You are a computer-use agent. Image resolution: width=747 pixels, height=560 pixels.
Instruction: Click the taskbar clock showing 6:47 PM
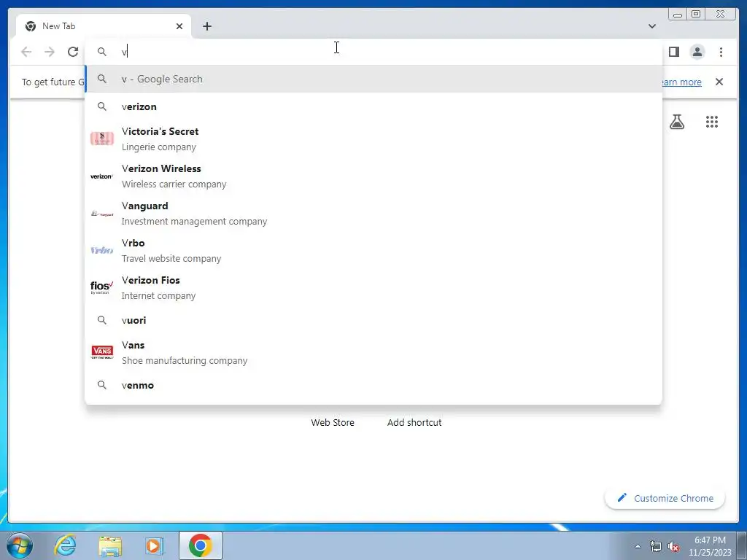pos(710,546)
